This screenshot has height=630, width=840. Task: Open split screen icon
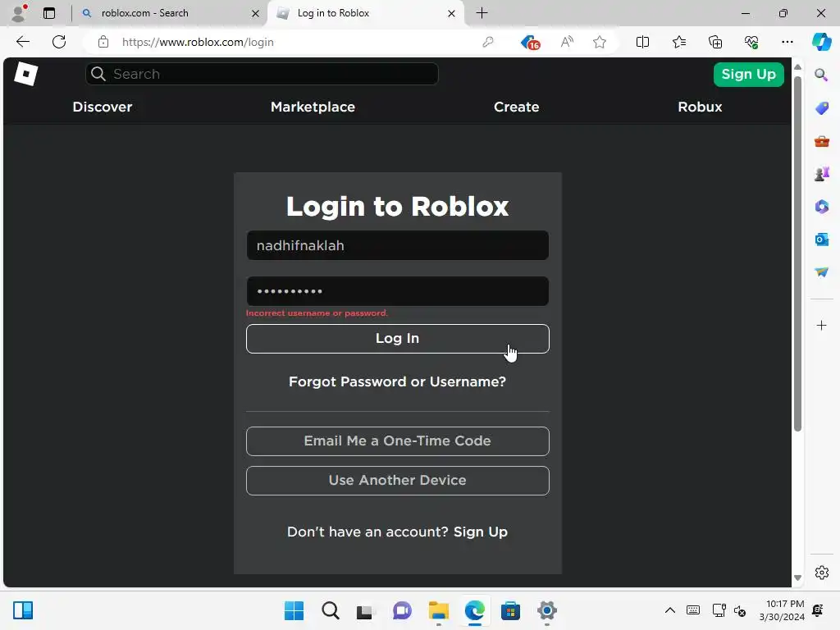click(x=642, y=42)
